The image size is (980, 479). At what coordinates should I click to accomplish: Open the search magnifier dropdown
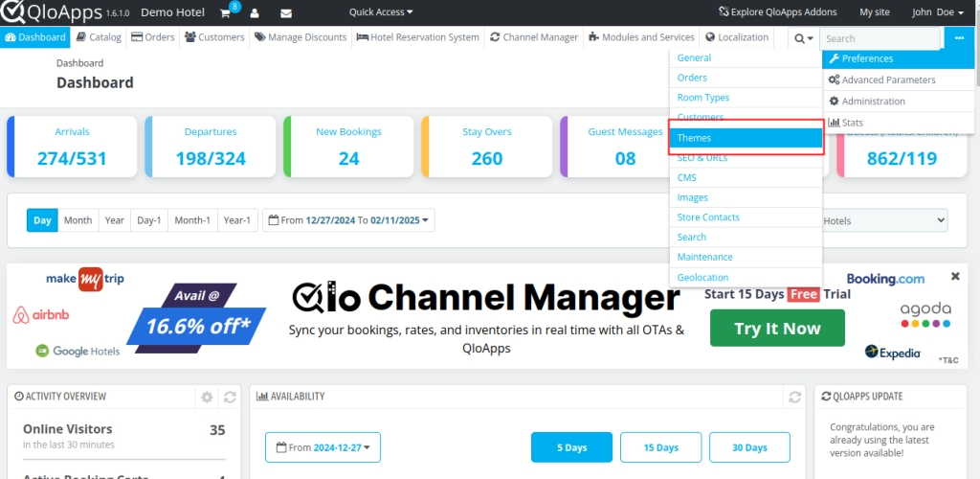(x=804, y=38)
